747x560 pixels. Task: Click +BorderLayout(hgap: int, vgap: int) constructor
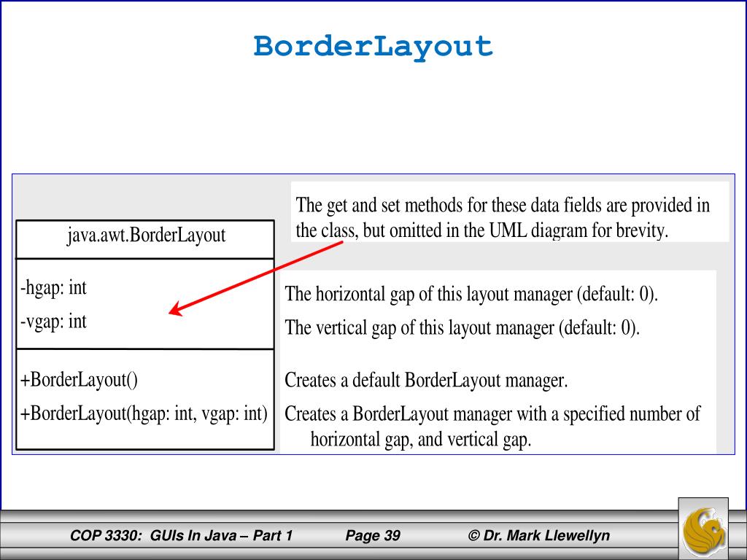(x=144, y=413)
